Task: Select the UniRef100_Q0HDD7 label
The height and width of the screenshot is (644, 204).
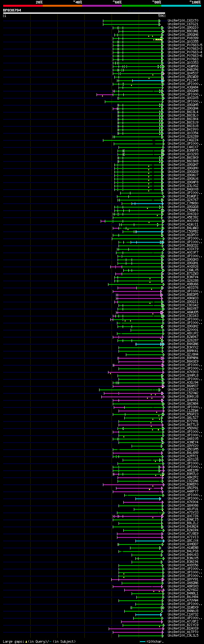Action: coord(183,544)
